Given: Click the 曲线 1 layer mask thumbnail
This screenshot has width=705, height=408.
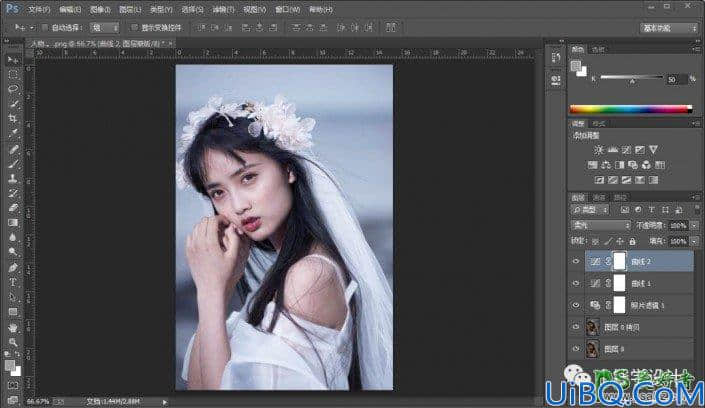Looking at the screenshot, I should tap(620, 283).
